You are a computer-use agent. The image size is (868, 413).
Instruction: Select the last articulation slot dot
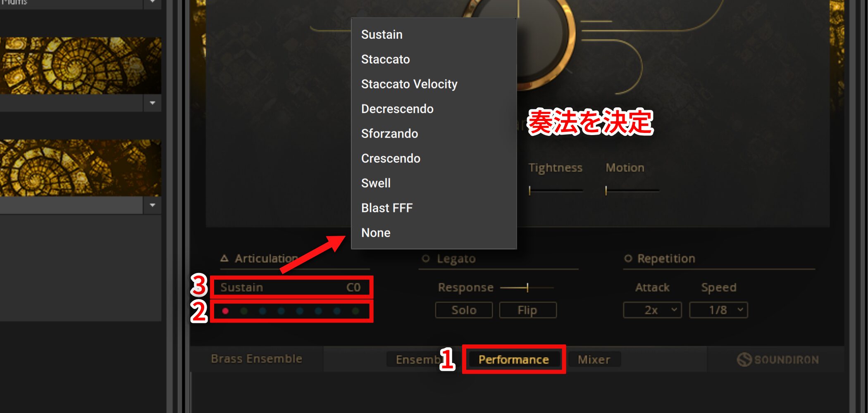tap(355, 311)
